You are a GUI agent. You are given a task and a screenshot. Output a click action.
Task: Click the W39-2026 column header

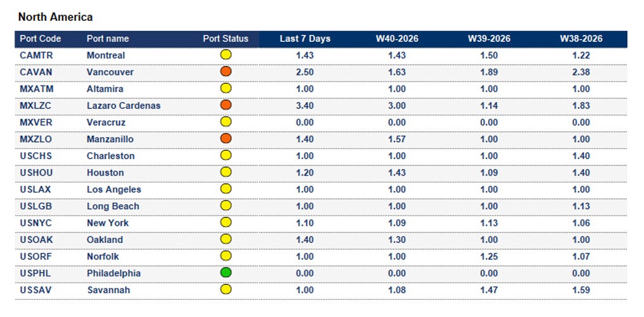[489, 39]
